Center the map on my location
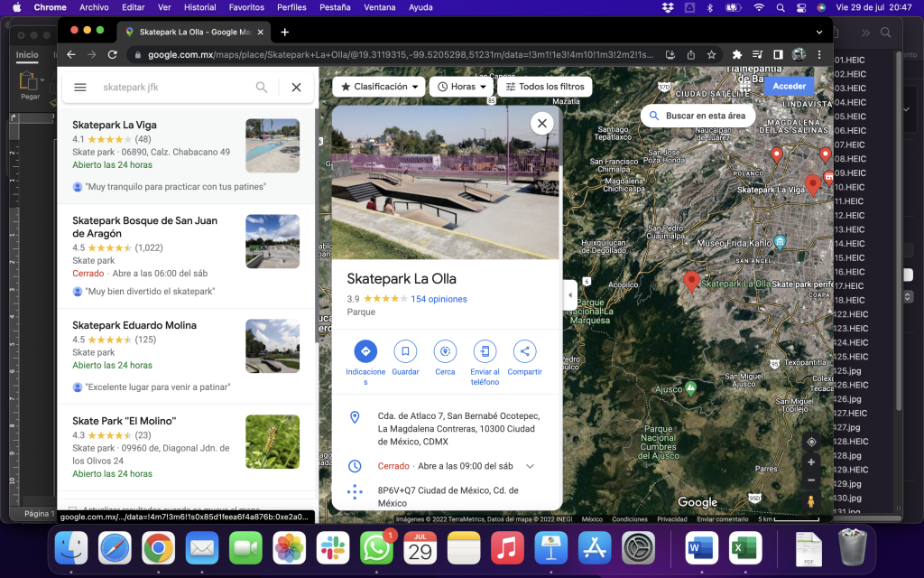 (x=811, y=442)
